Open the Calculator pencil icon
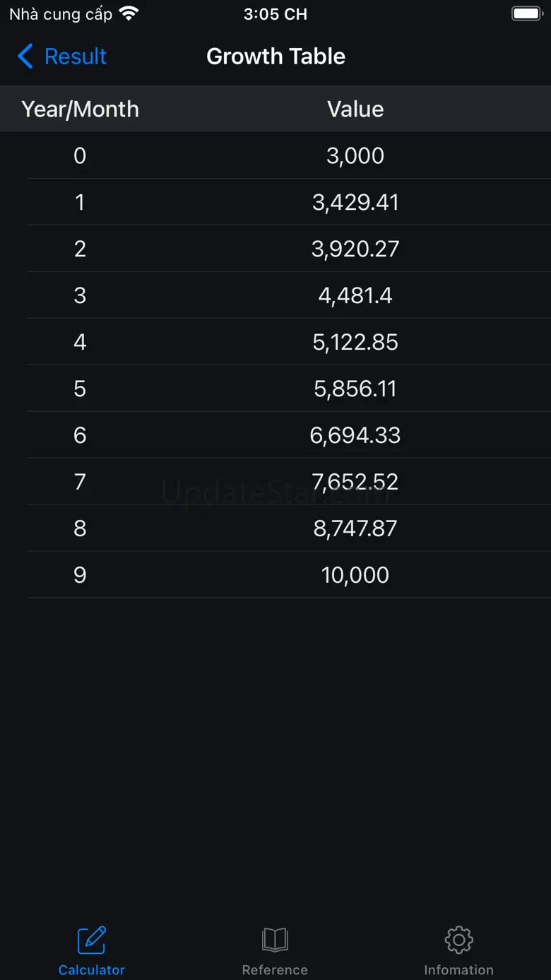Image resolution: width=551 pixels, height=980 pixels. [92, 940]
